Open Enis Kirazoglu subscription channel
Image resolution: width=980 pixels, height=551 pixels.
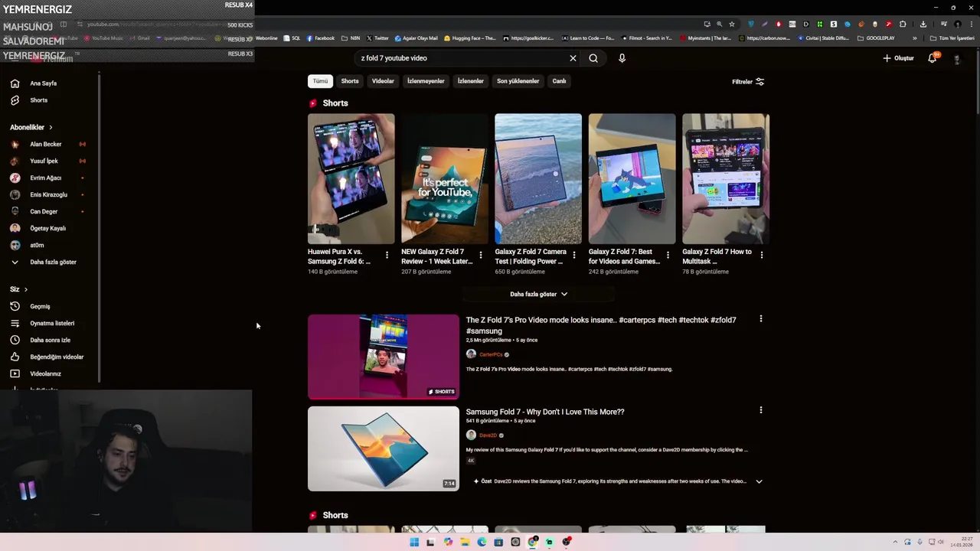49,194
